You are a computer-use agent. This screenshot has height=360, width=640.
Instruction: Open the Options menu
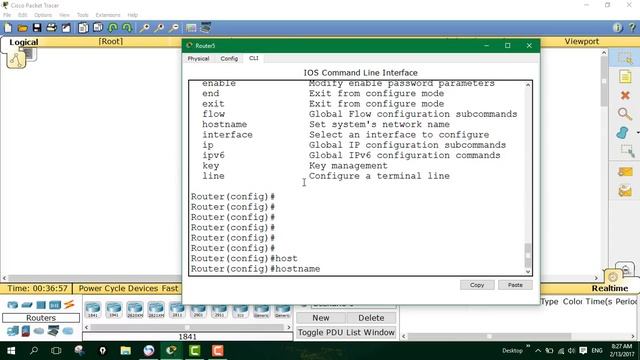[43, 15]
